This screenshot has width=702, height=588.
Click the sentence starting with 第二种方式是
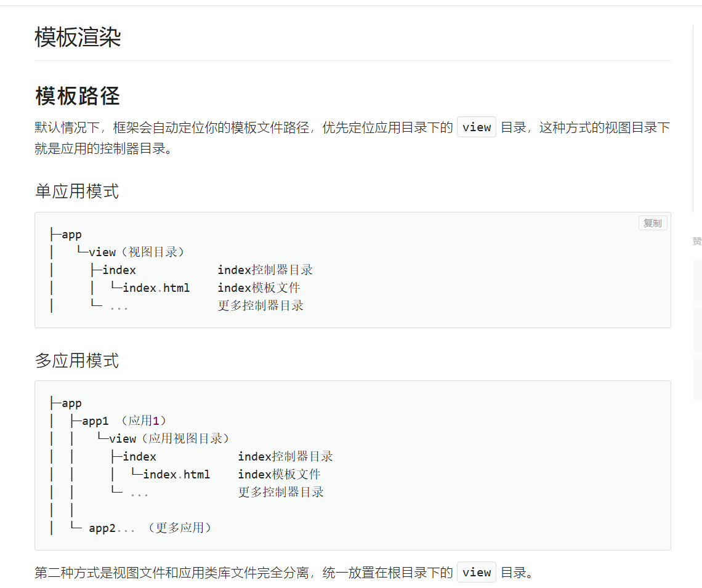click(x=284, y=573)
